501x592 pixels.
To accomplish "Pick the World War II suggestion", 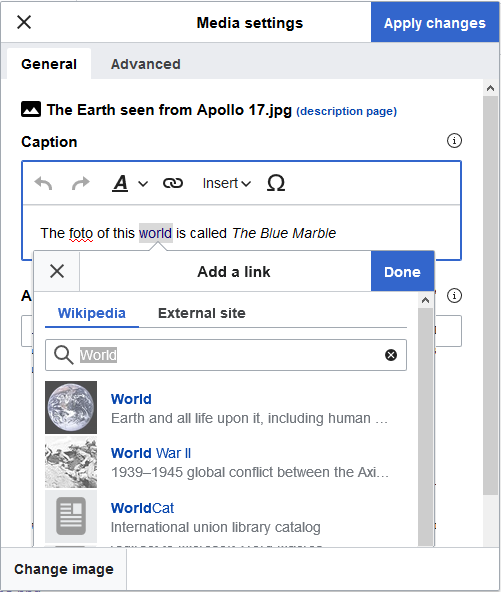I will coord(226,462).
